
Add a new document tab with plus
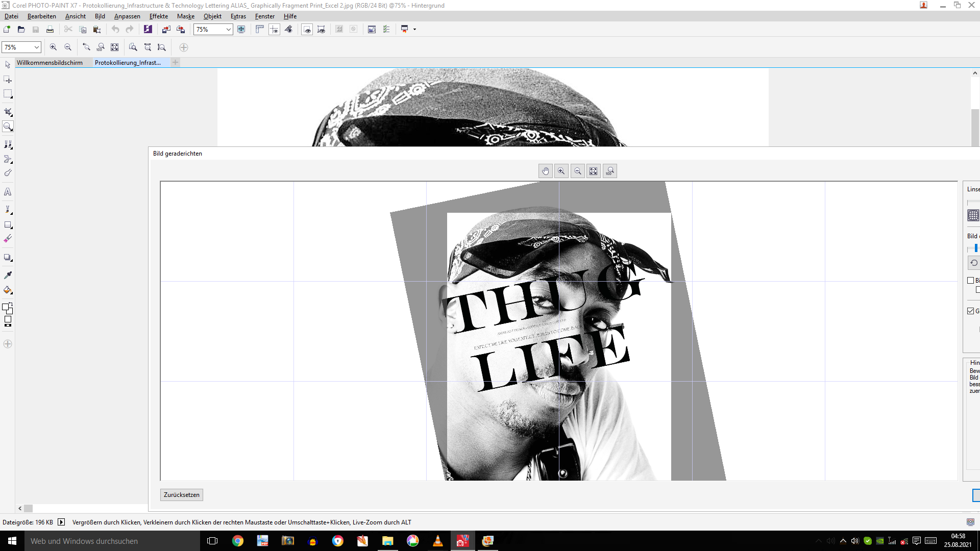(x=176, y=62)
